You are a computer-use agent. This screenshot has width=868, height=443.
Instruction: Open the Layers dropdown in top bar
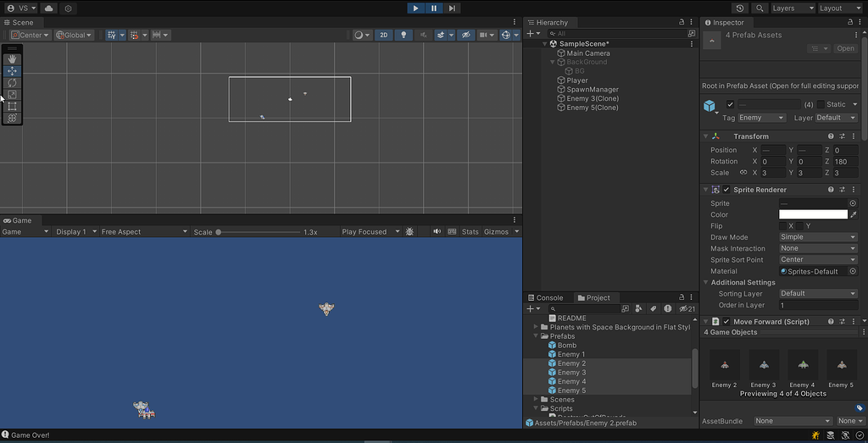pos(790,8)
